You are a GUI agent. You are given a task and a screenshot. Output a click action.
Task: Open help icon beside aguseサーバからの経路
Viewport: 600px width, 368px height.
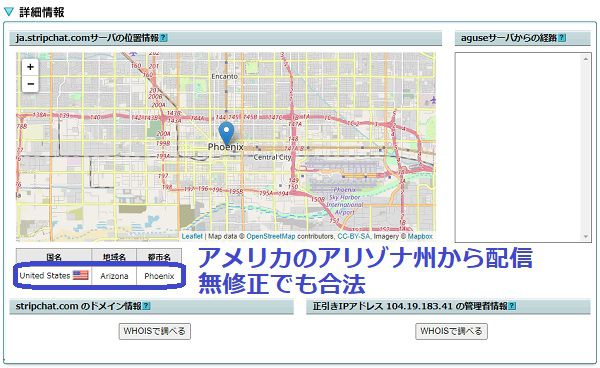562,38
